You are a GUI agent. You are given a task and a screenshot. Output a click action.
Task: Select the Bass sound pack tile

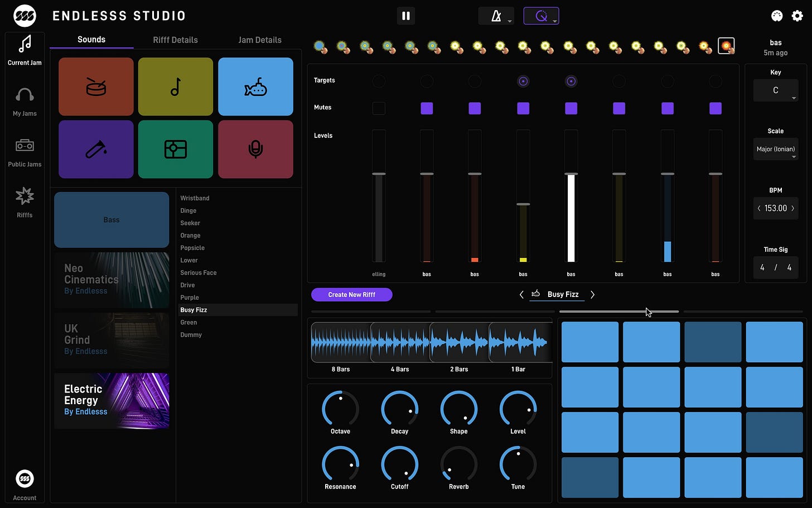click(x=112, y=220)
